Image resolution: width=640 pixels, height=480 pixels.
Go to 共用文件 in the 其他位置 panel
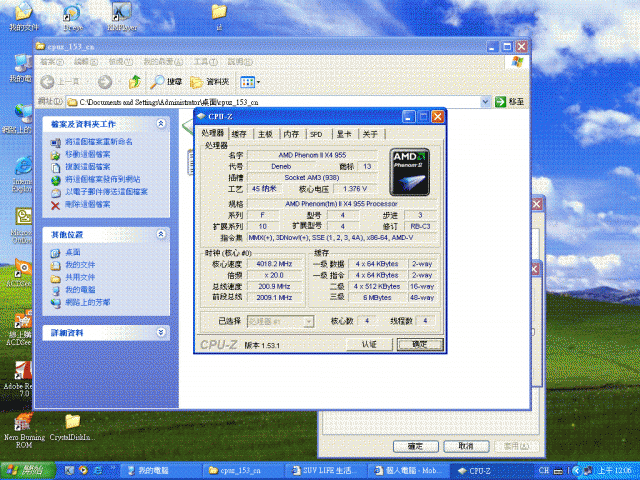(x=80, y=278)
